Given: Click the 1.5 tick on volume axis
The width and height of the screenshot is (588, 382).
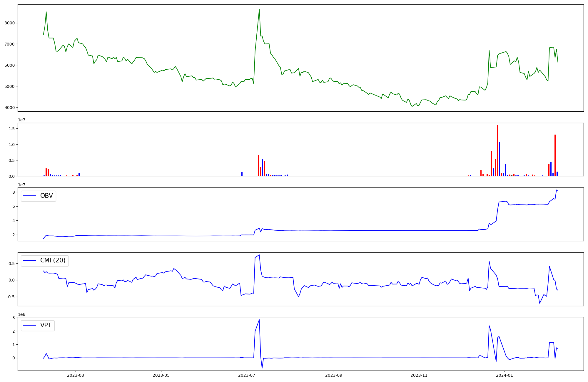Looking at the screenshot, I should [x=12, y=129].
